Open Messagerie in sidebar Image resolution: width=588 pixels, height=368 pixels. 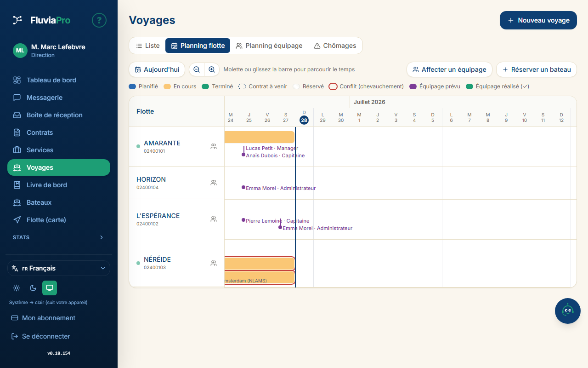click(x=59, y=98)
